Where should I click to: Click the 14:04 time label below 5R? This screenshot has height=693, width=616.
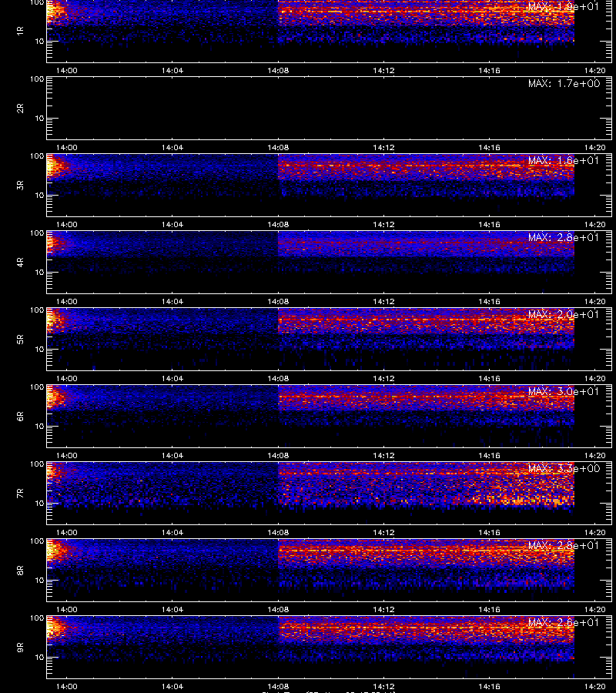pos(172,378)
